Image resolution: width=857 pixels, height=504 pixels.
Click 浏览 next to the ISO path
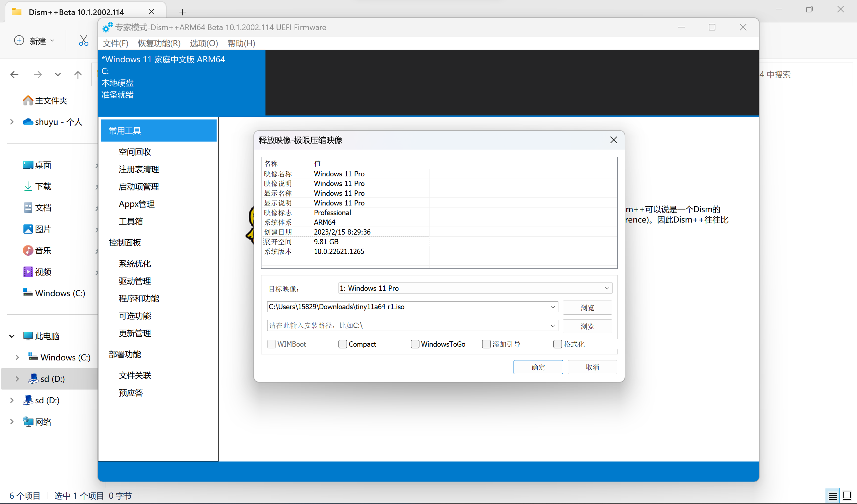point(587,308)
